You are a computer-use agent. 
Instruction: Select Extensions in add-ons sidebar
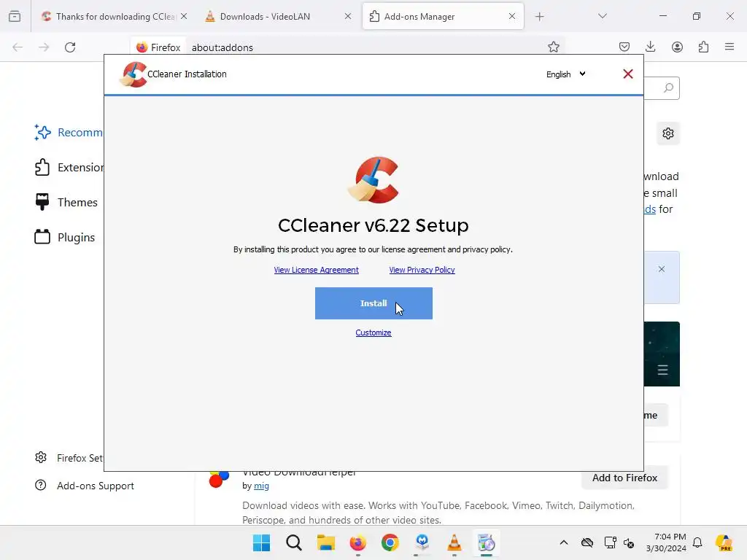[x=69, y=168]
